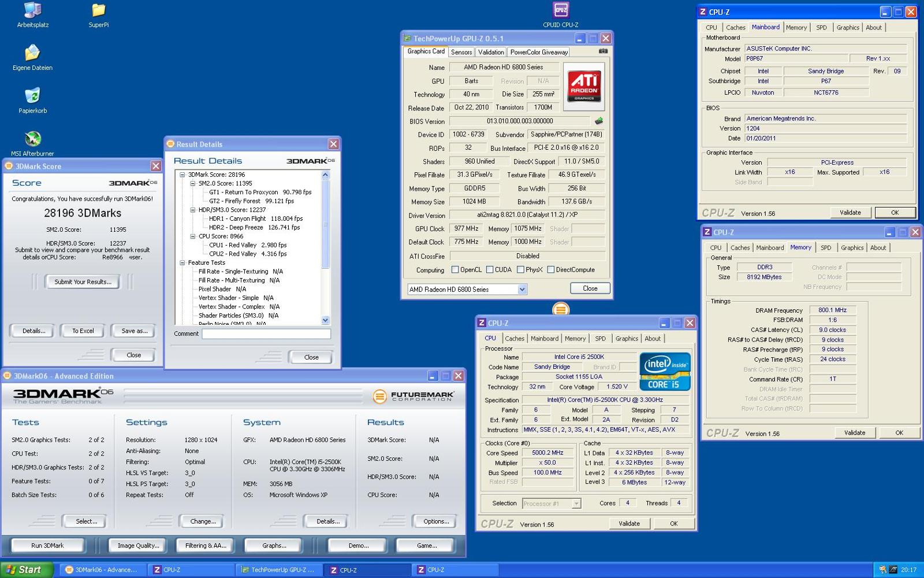Click Close button in GPU-Z window

pyautogui.click(x=590, y=288)
